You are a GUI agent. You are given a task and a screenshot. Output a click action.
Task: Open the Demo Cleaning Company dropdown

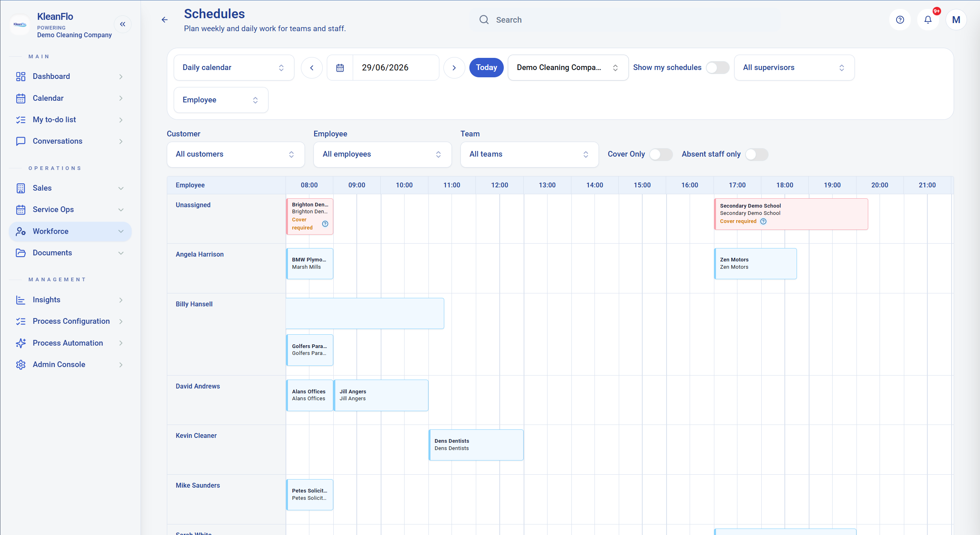pos(568,68)
